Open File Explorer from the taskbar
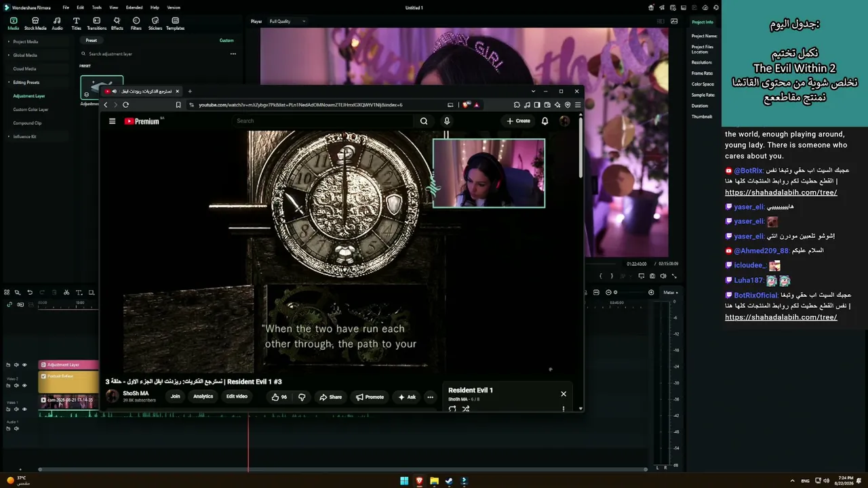The width and height of the screenshot is (868, 488). point(434,481)
